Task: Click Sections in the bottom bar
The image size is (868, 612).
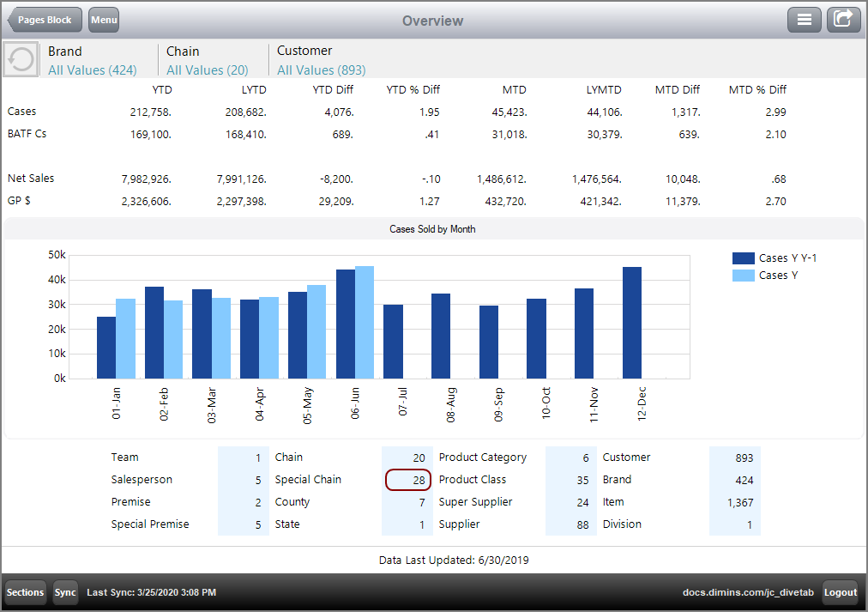Action: 24,592
